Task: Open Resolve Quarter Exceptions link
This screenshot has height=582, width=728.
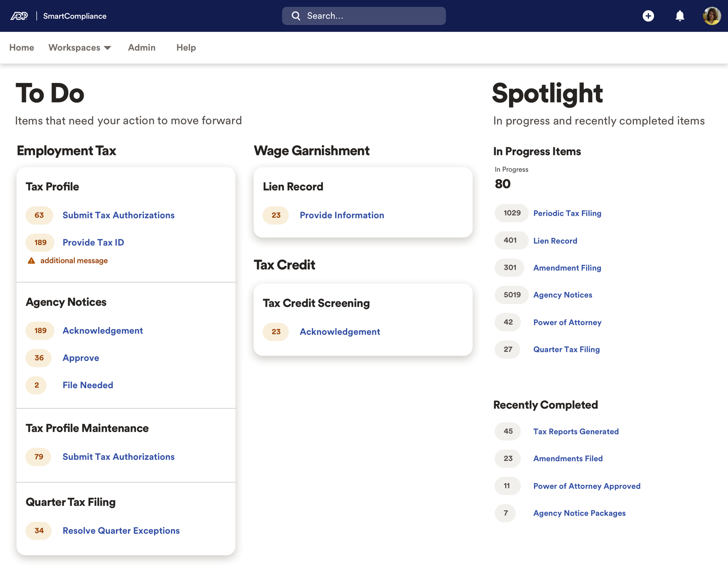Action: pyautogui.click(x=121, y=530)
